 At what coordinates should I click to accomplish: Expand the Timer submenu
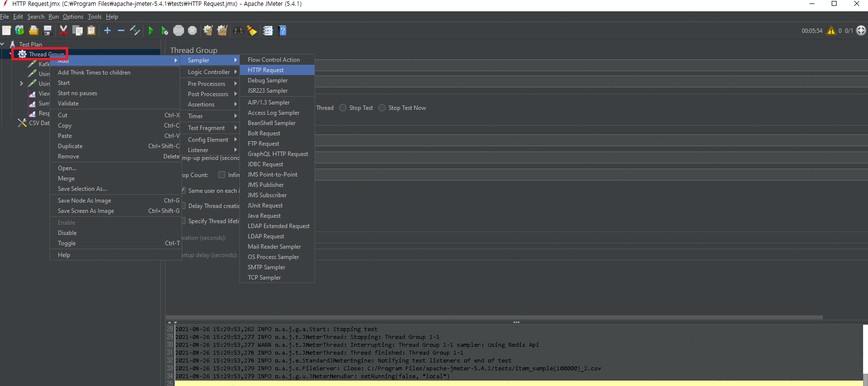[210, 116]
